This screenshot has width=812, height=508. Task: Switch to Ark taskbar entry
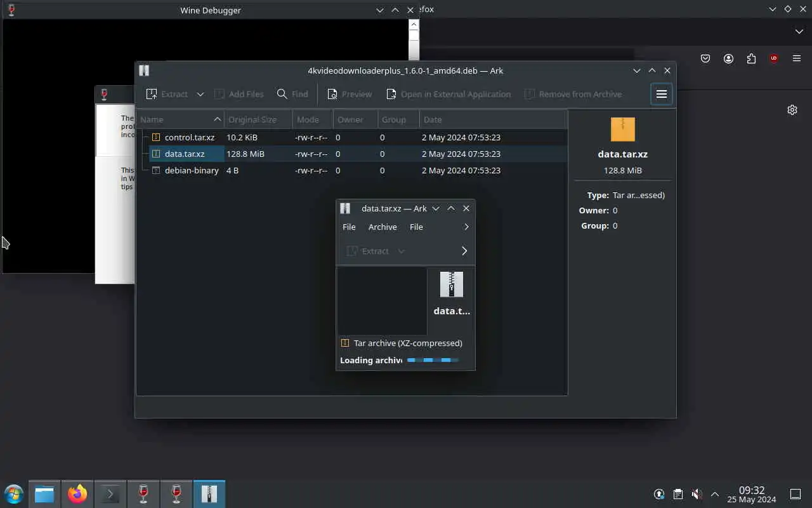[x=209, y=494]
